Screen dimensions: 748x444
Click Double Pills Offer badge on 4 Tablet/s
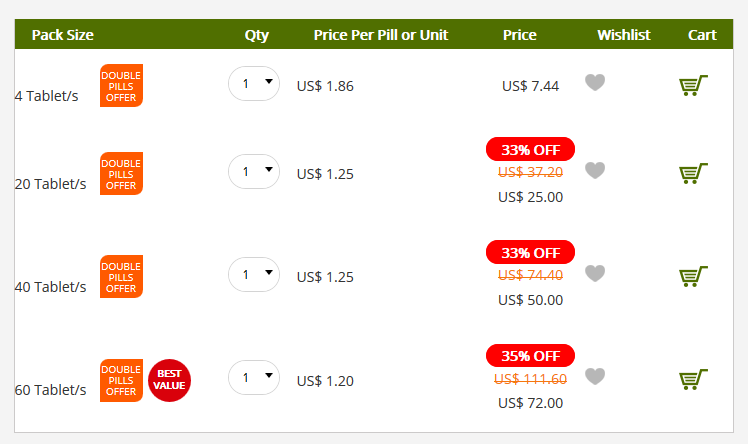[x=121, y=86]
